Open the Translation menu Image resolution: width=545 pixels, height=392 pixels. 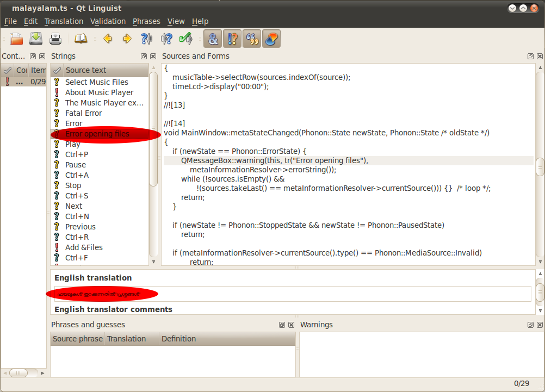click(64, 21)
